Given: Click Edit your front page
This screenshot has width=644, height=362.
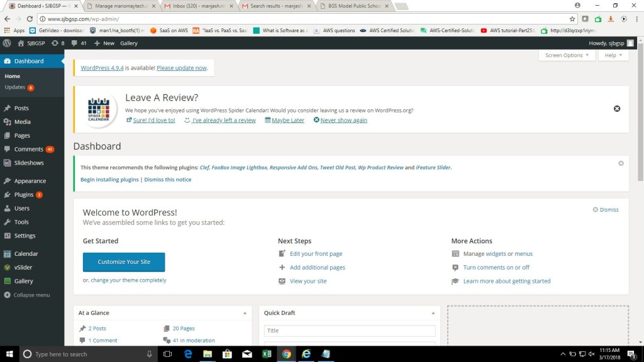Looking at the screenshot, I should (316, 254).
